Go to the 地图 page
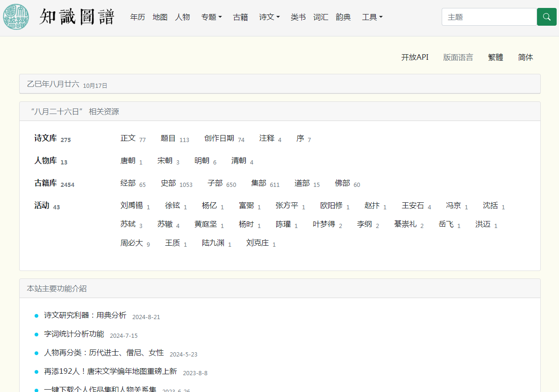The width and height of the screenshot is (559, 392). click(x=160, y=17)
